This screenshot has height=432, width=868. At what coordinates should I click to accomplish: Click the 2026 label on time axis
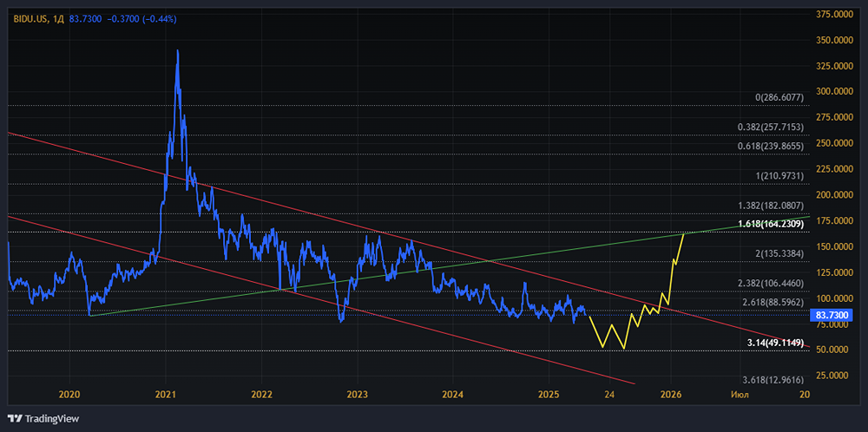pyautogui.click(x=670, y=395)
